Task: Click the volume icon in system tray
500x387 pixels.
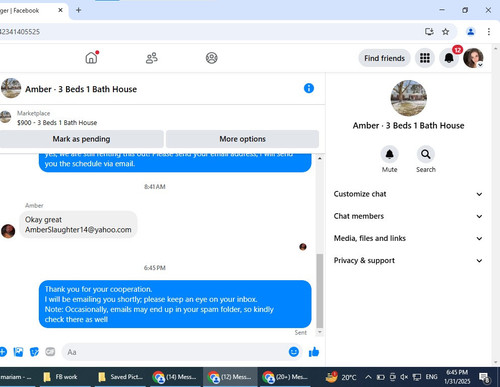Action: pyautogui.click(x=404, y=377)
